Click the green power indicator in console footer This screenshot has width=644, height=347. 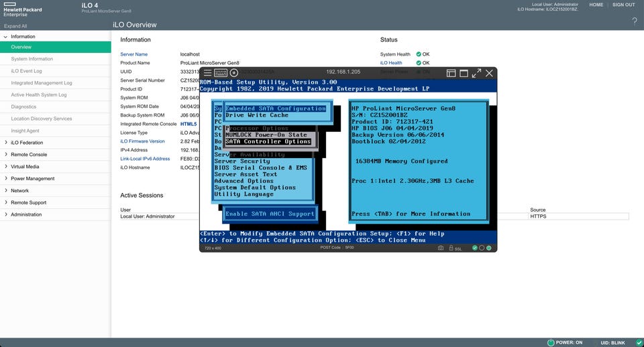(x=489, y=248)
